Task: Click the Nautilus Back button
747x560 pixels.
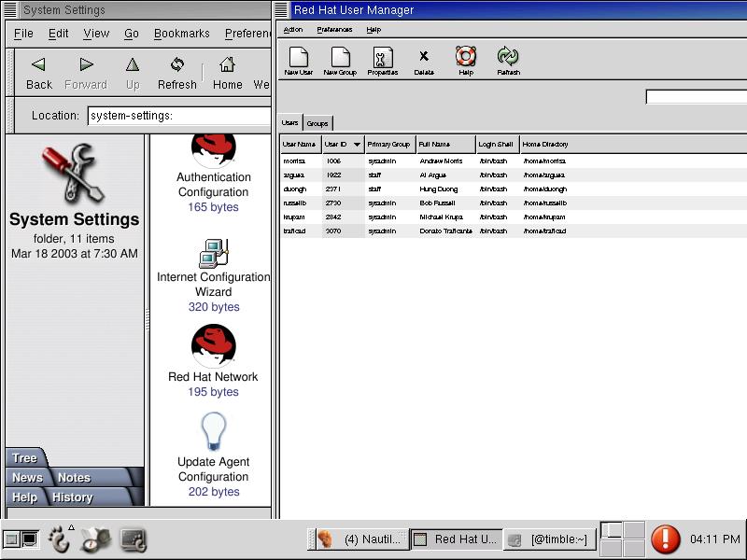Action: click(x=39, y=73)
